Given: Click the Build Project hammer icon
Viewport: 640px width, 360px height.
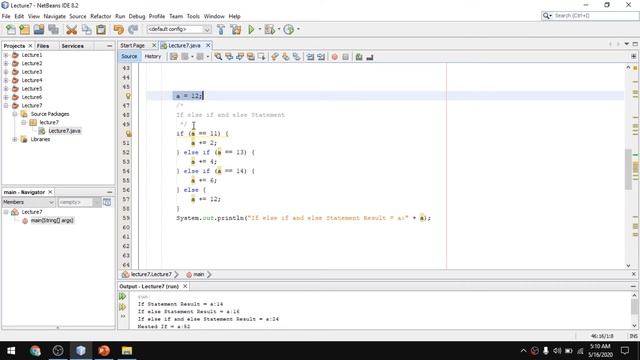Looking at the screenshot, I should 221,29.
